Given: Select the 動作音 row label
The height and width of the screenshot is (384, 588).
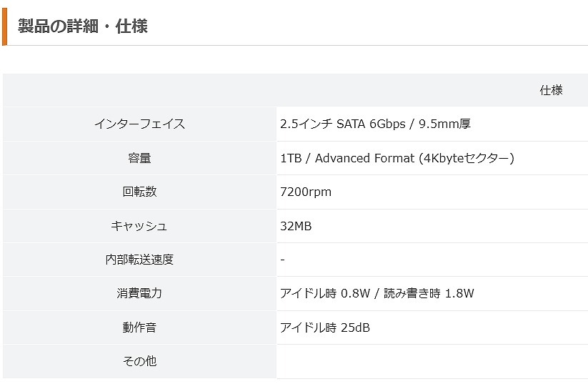Looking at the screenshot, I should point(139,328).
